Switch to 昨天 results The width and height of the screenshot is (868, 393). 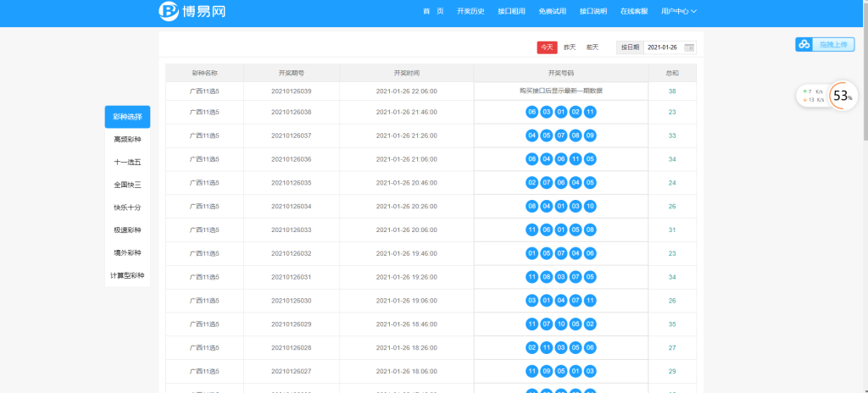[570, 47]
